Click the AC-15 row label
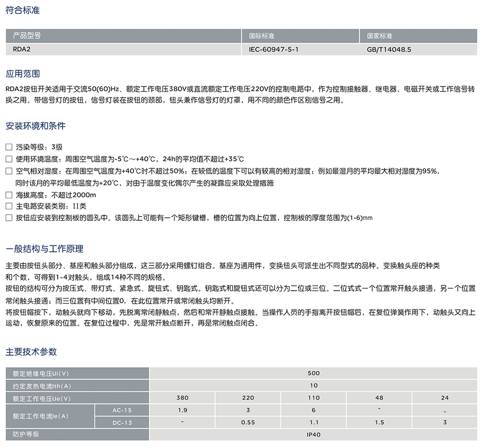This screenshot has width=483, height=448. click(122, 410)
